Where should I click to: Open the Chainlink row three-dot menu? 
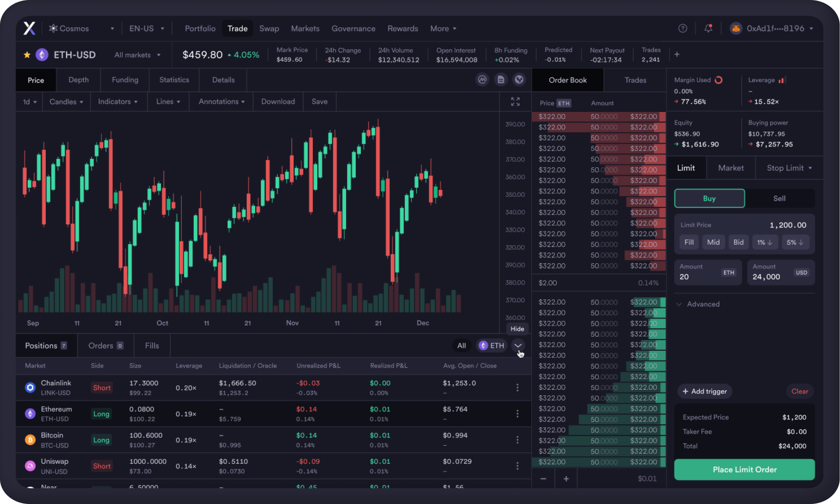(x=517, y=388)
